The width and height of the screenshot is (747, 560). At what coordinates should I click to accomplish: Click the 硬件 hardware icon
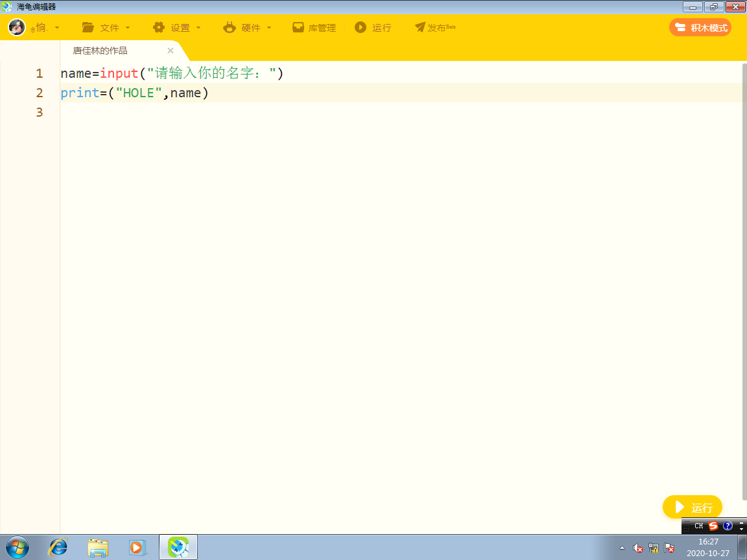click(x=230, y=27)
